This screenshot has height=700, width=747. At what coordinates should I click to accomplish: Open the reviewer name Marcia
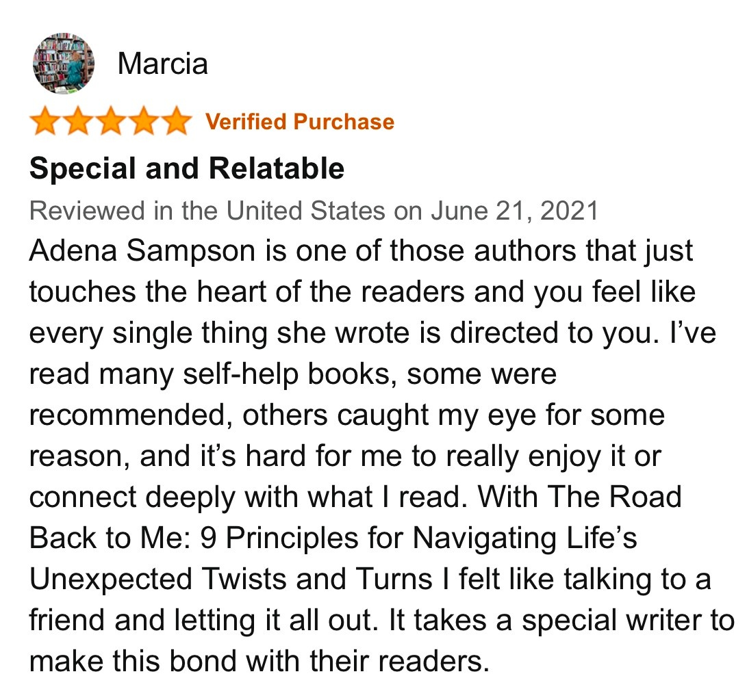pos(162,64)
